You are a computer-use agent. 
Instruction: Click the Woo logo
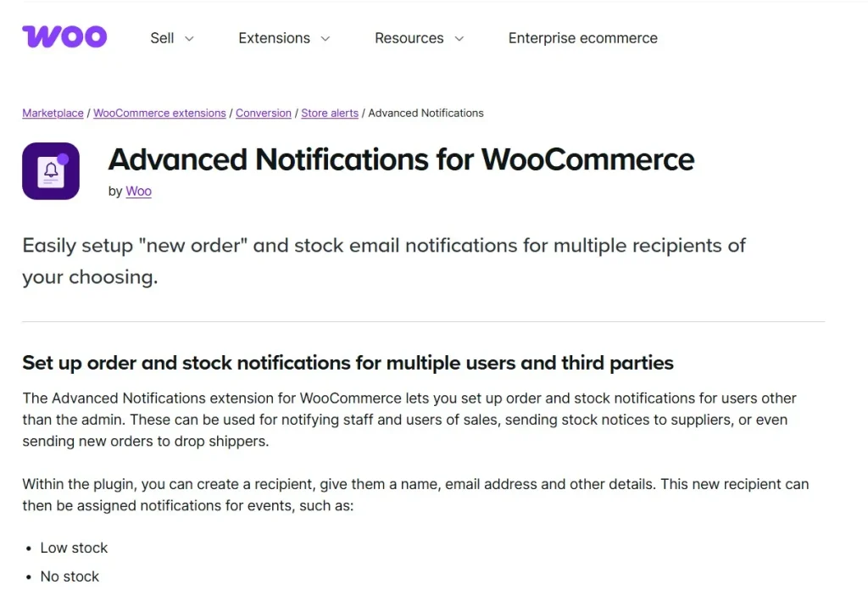pyautogui.click(x=64, y=36)
